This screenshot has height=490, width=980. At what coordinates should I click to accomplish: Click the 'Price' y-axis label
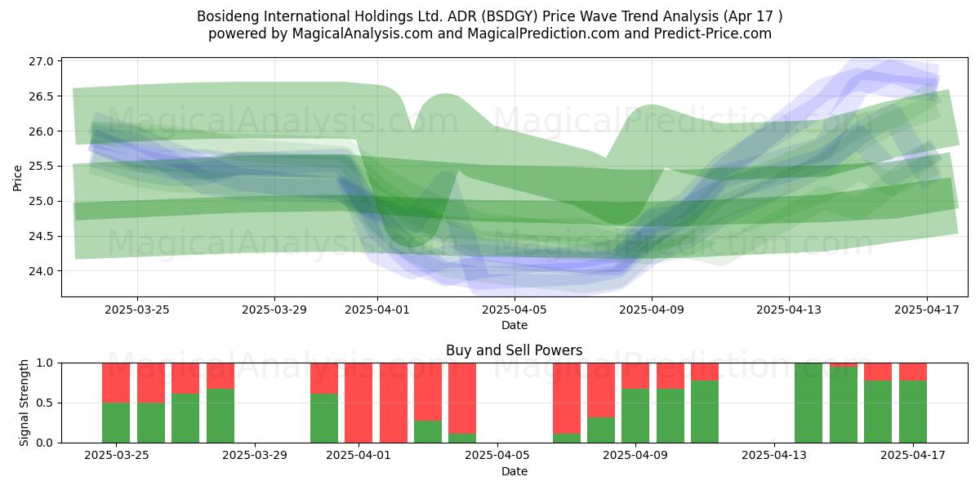pyautogui.click(x=18, y=177)
